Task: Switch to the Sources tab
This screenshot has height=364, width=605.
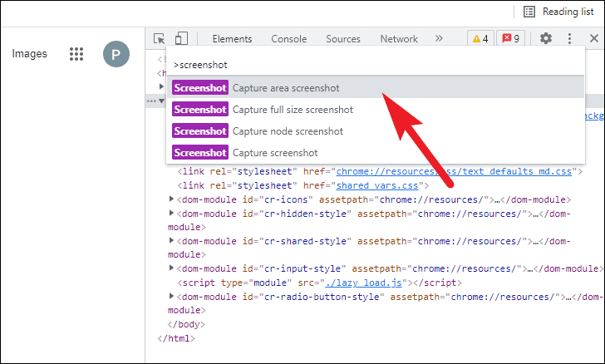Action: [343, 39]
